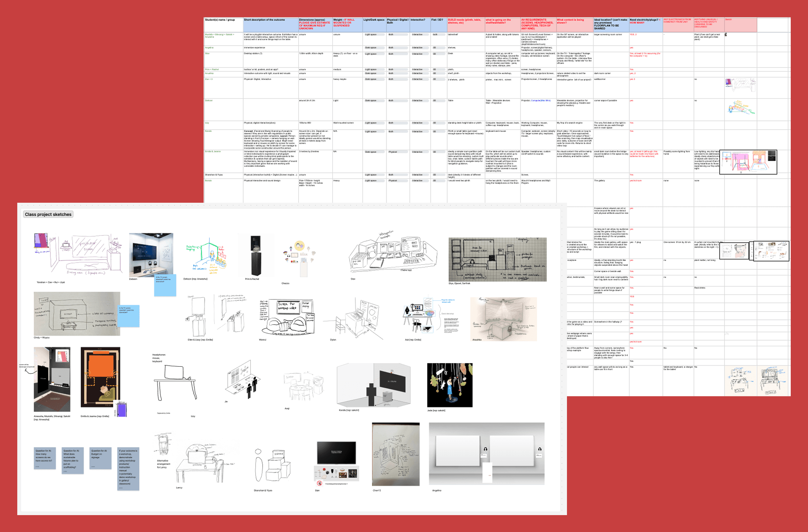The width and height of the screenshot is (808, 532).
Task: Select blue sticky note beside Cindy + Wuyou sketch
Action: 129,316
